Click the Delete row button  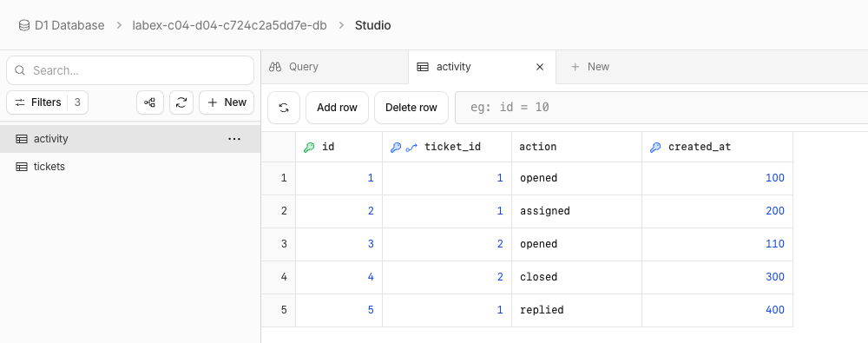tap(411, 108)
